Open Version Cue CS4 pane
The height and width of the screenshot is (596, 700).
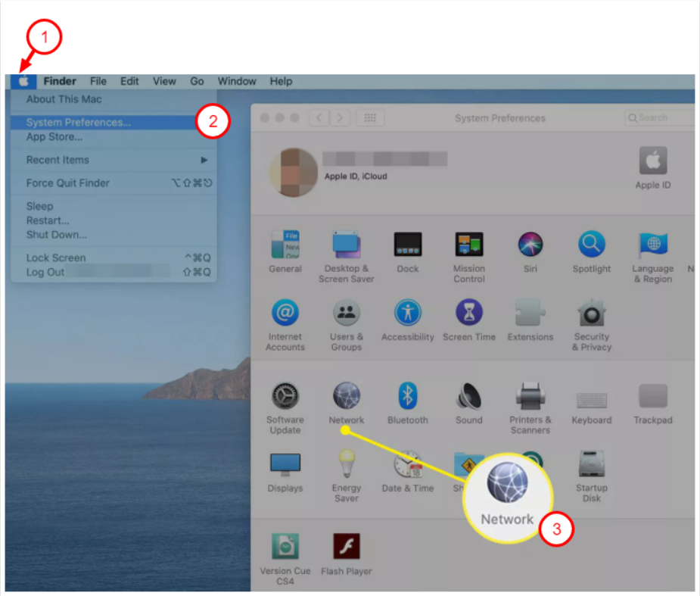[285, 546]
